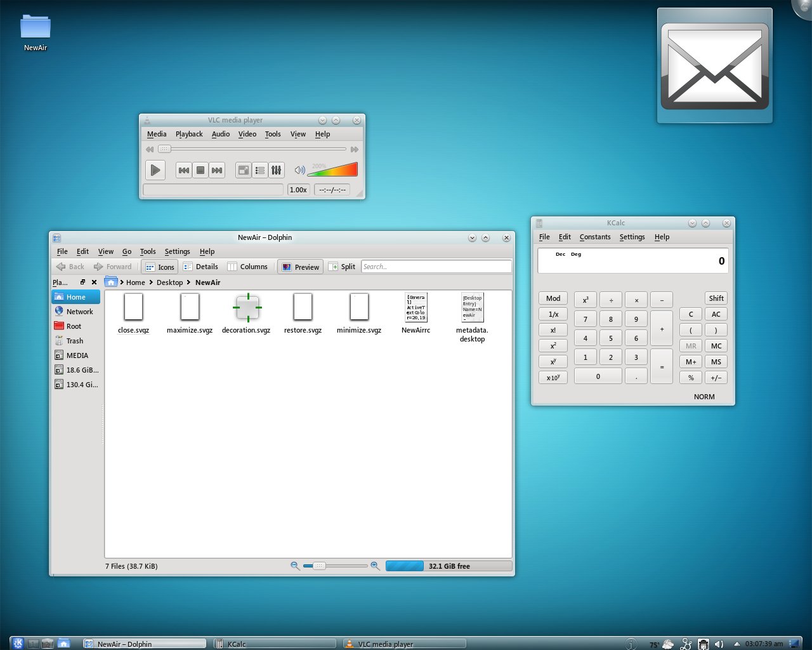Click the Forward button in Dolphin

[x=113, y=267]
